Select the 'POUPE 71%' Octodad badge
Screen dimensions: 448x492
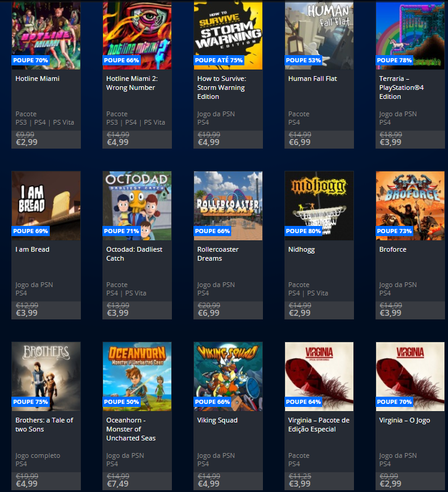pyautogui.click(x=122, y=231)
